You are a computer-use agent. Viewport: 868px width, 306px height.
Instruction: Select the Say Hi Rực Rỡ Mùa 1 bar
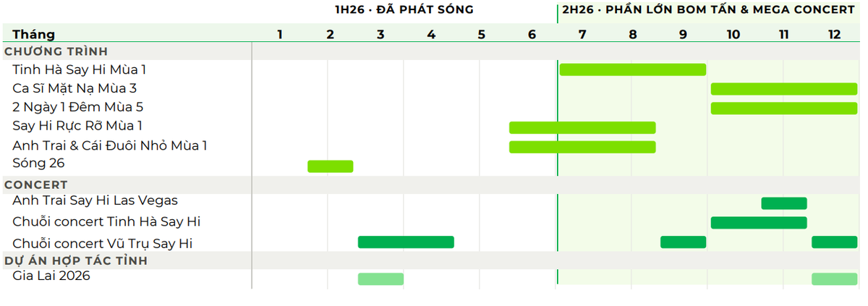click(x=582, y=127)
